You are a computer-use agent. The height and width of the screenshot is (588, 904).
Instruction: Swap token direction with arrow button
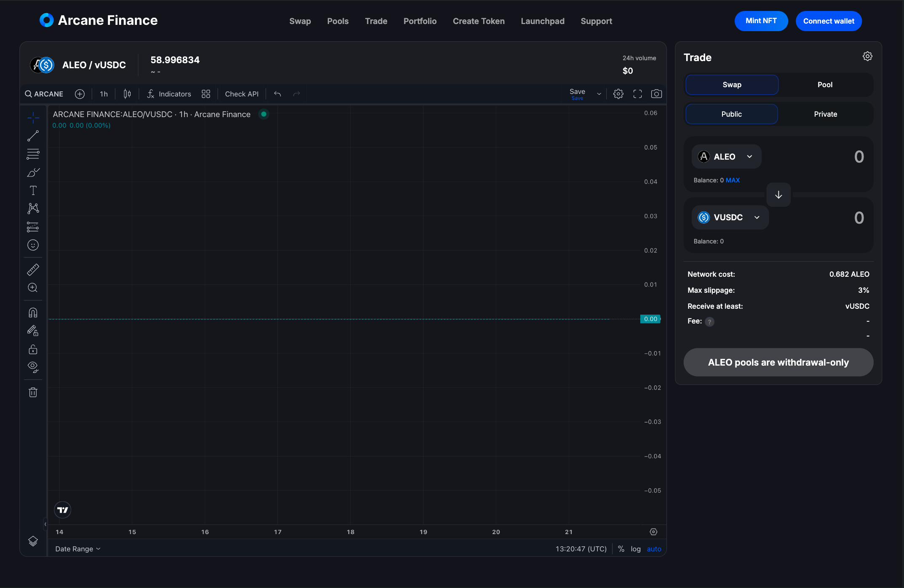tap(778, 195)
